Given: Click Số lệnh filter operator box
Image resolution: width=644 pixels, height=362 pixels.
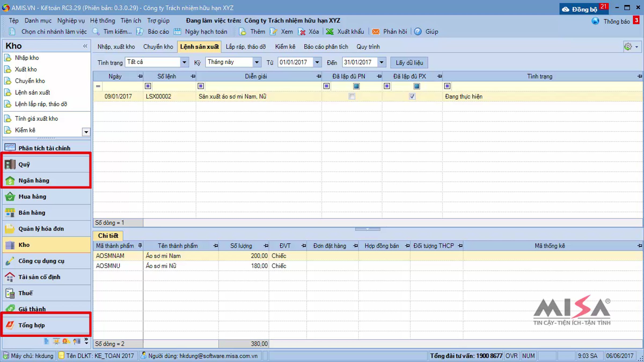Looking at the screenshot, I should [148, 86].
